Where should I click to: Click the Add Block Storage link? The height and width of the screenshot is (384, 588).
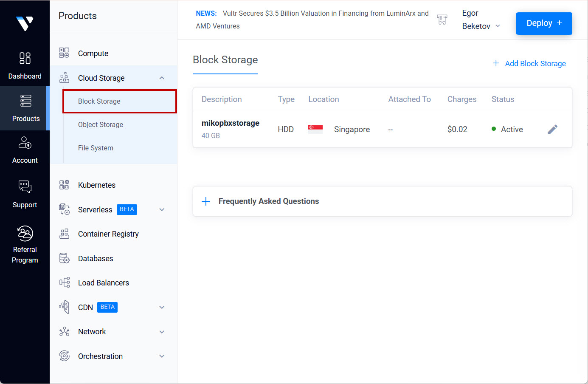click(x=529, y=64)
